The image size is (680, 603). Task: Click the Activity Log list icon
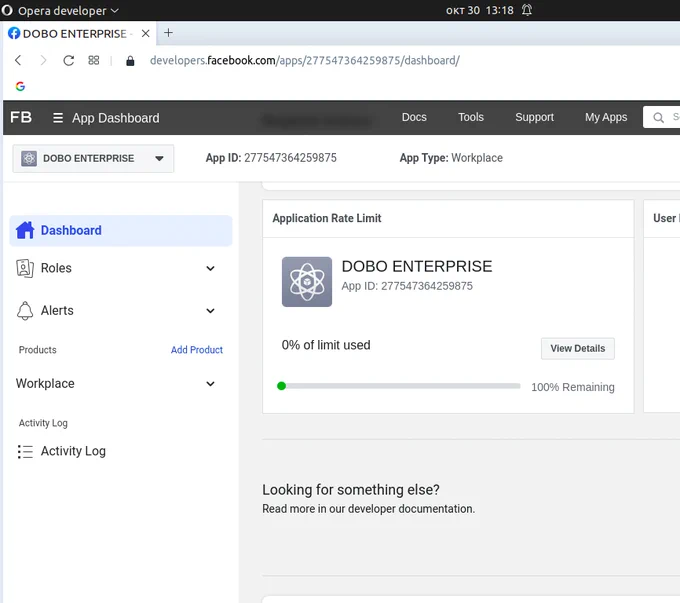[25, 451]
